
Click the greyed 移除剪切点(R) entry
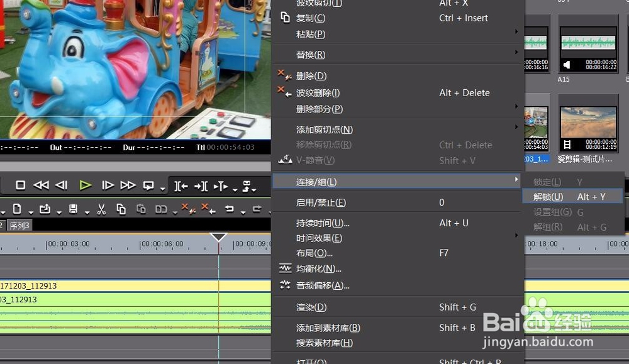pyautogui.click(x=398, y=145)
